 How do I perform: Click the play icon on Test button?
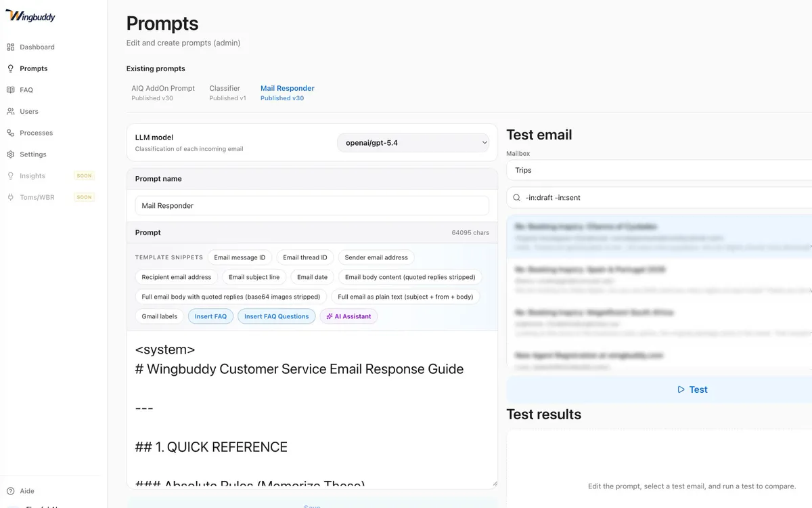(681, 389)
